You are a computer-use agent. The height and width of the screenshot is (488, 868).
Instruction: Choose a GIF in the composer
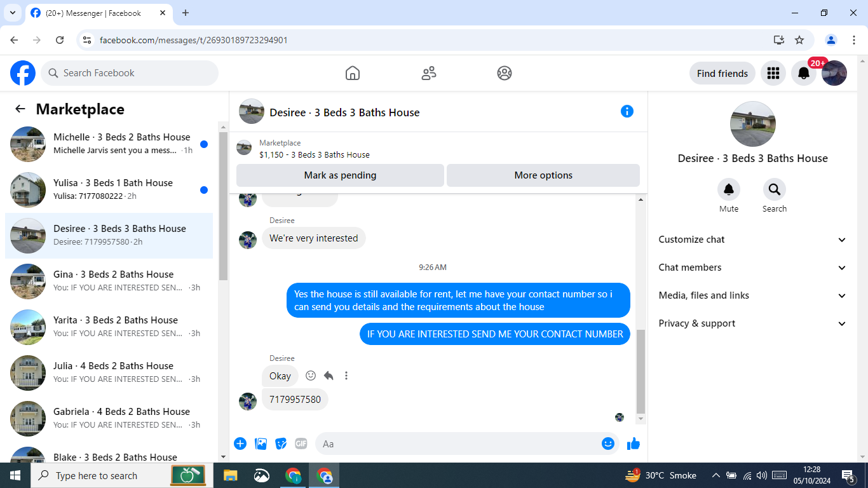[x=301, y=444]
